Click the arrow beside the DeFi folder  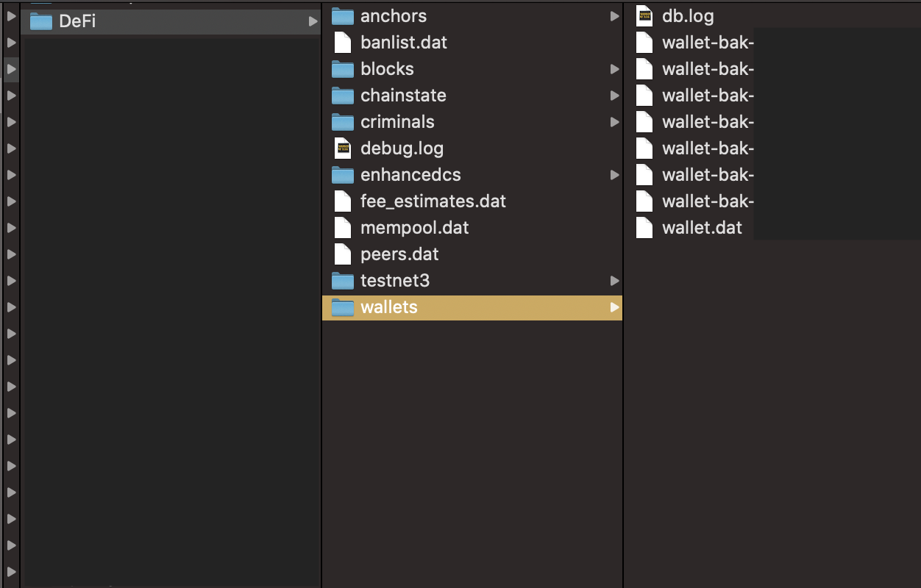tap(312, 21)
